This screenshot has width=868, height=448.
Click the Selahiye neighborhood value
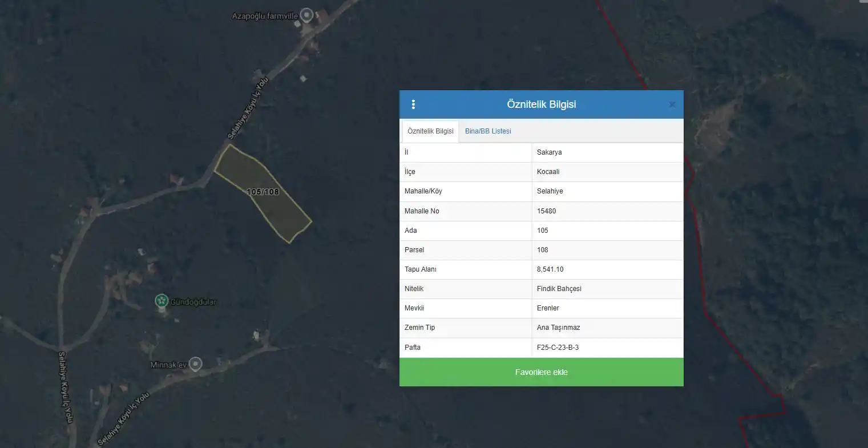[x=550, y=191]
